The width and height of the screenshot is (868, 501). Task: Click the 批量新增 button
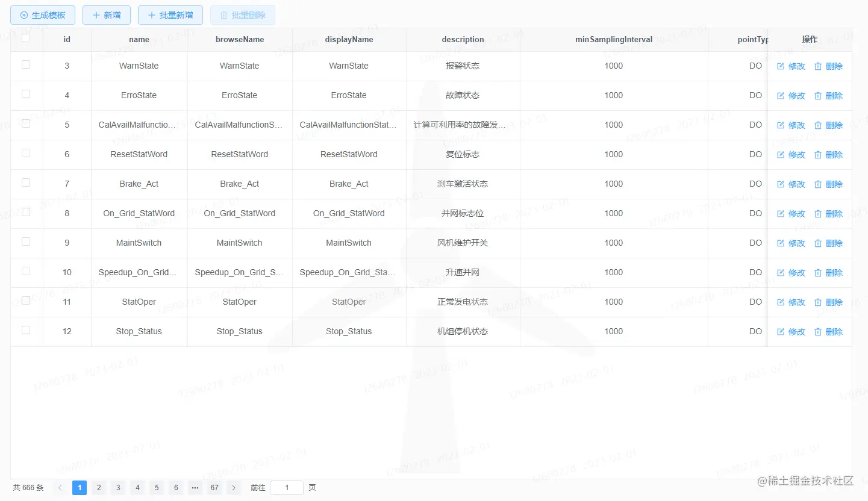170,15
